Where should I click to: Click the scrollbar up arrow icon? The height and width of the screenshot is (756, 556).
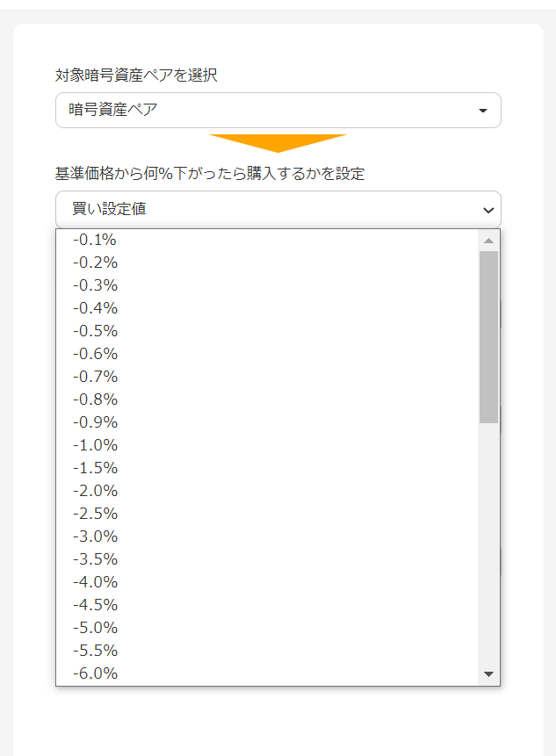489,238
